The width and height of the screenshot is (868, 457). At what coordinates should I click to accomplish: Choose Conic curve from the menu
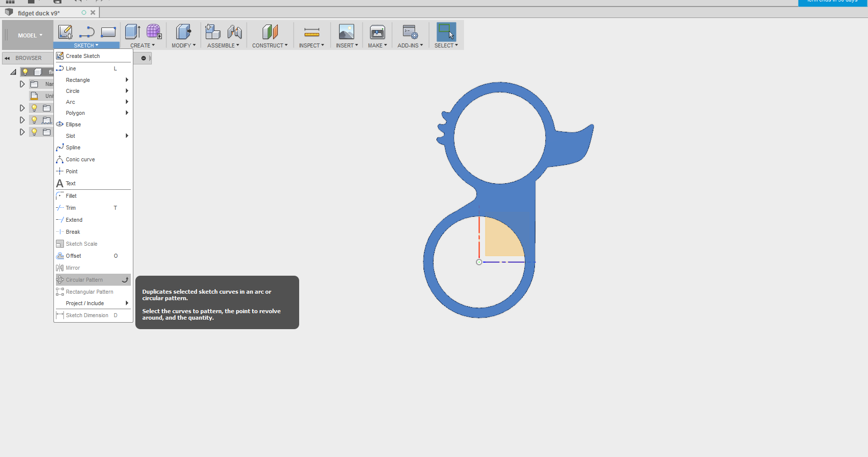93,159
